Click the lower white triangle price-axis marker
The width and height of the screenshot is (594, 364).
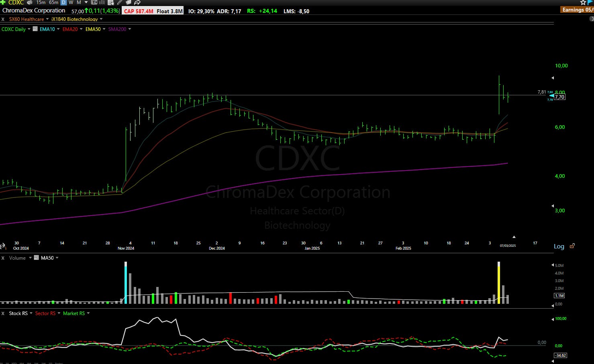point(553,206)
